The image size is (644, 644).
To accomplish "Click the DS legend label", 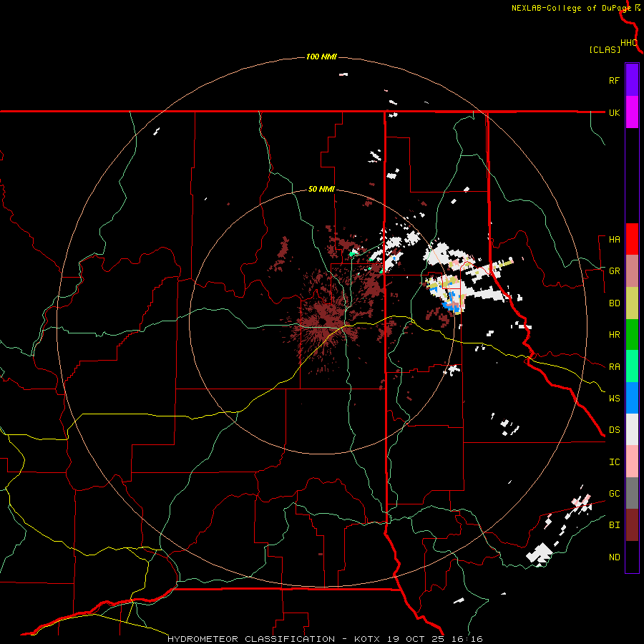I will tap(614, 430).
